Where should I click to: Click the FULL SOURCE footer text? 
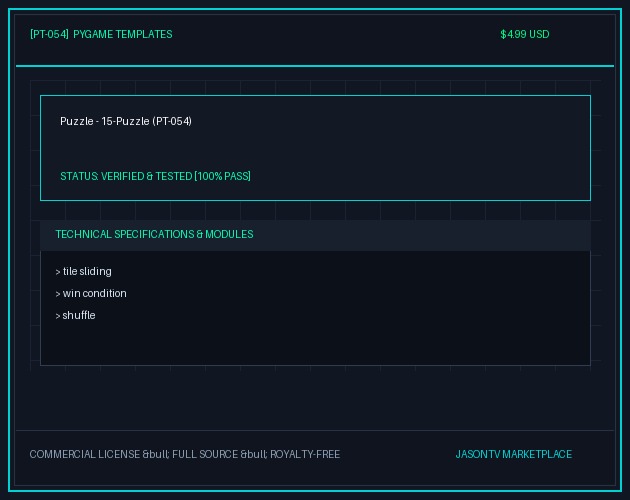(205, 454)
